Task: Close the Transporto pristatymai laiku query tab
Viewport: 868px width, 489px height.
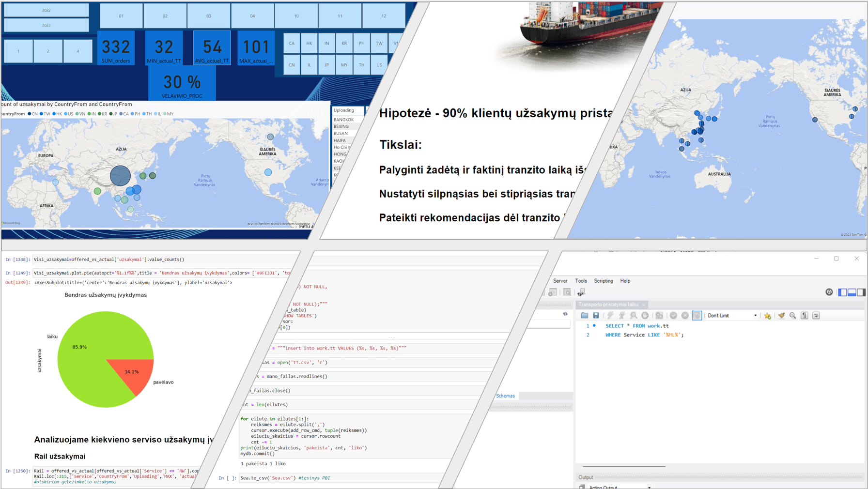Action: [x=644, y=305]
